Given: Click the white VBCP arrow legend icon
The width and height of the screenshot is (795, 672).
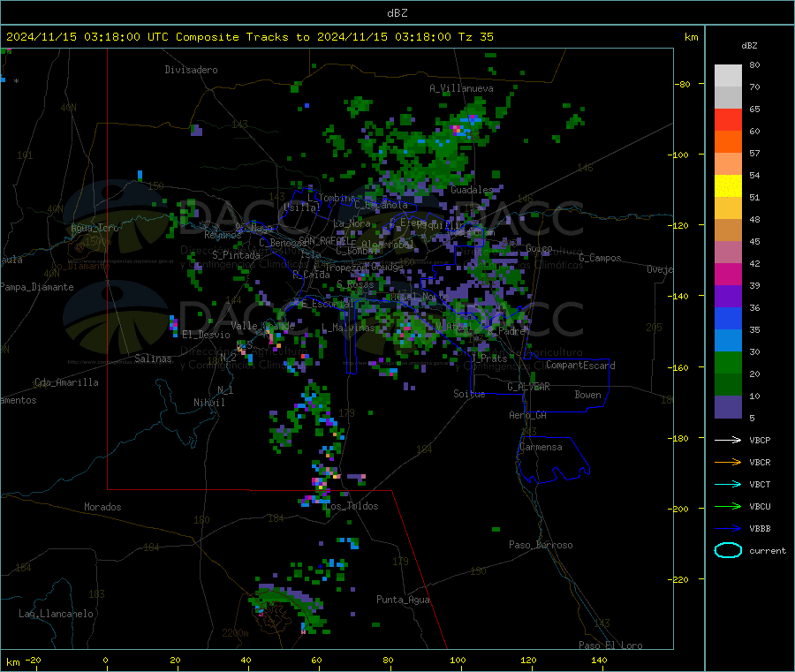Looking at the screenshot, I should tap(728, 440).
